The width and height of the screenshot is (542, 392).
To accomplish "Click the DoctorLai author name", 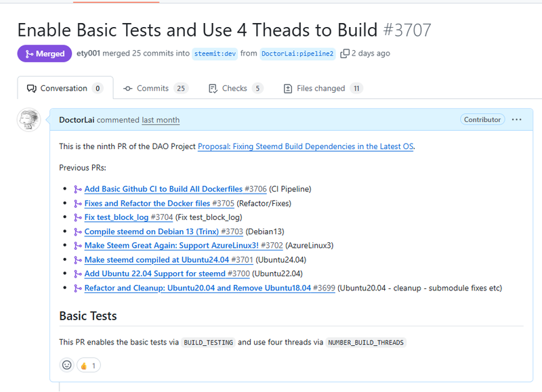I will 77,120.
